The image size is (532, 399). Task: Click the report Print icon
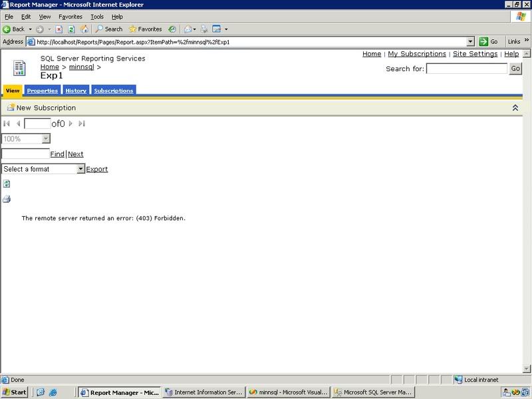tap(7, 199)
